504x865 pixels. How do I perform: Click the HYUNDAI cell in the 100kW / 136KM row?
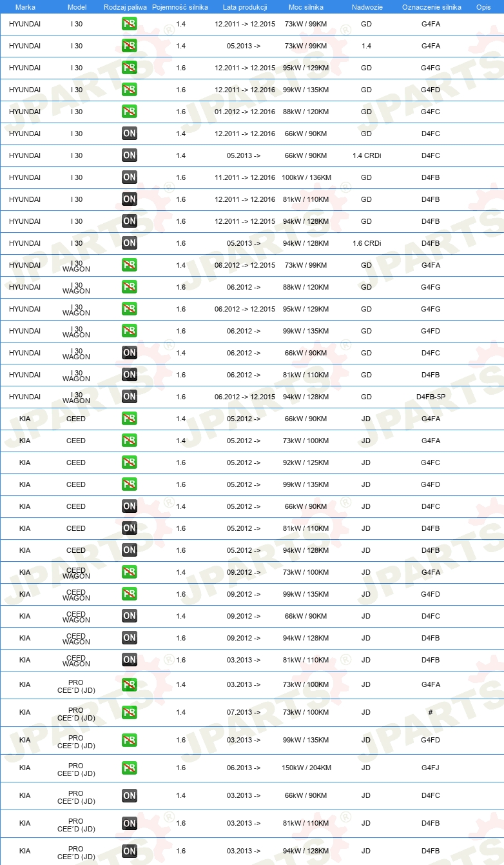pyautogui.click(x=25, y=177)
